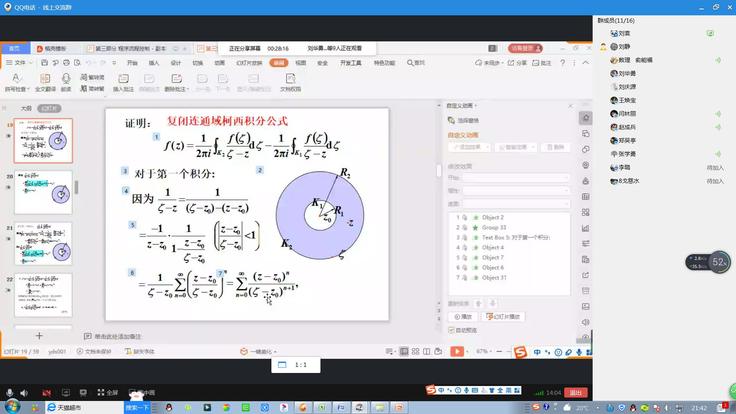
Task: Open the 插入 ribbon tab
Action: coord(154,62)
